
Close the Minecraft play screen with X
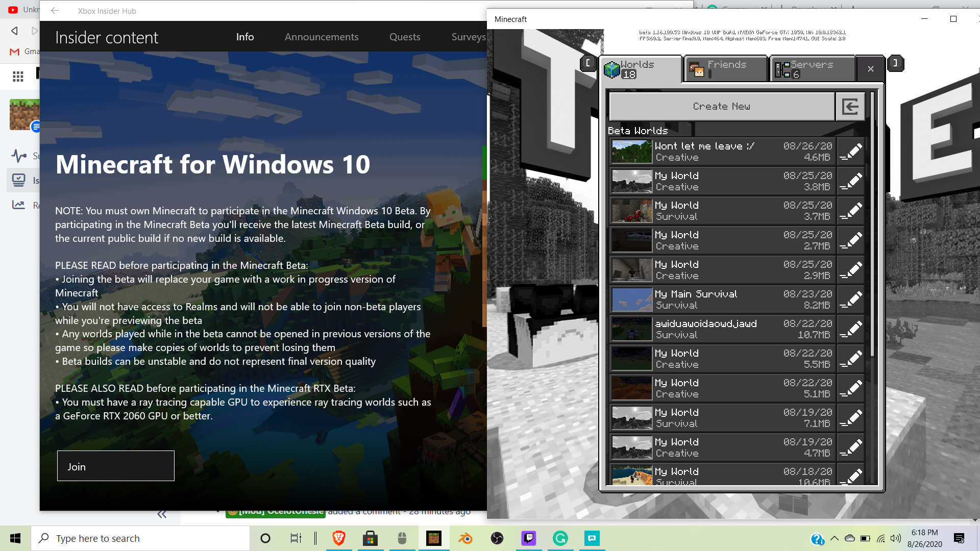point(871,69)
